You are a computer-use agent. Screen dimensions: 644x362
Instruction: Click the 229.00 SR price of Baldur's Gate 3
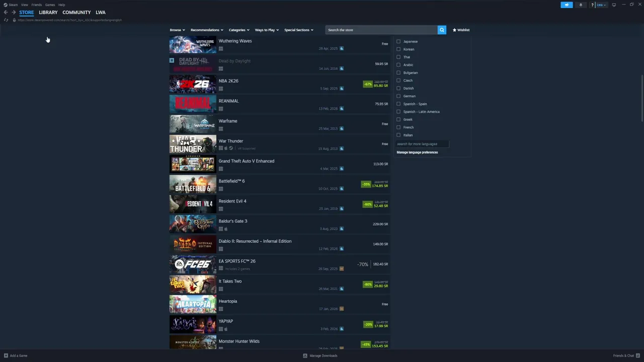(380, 224)
